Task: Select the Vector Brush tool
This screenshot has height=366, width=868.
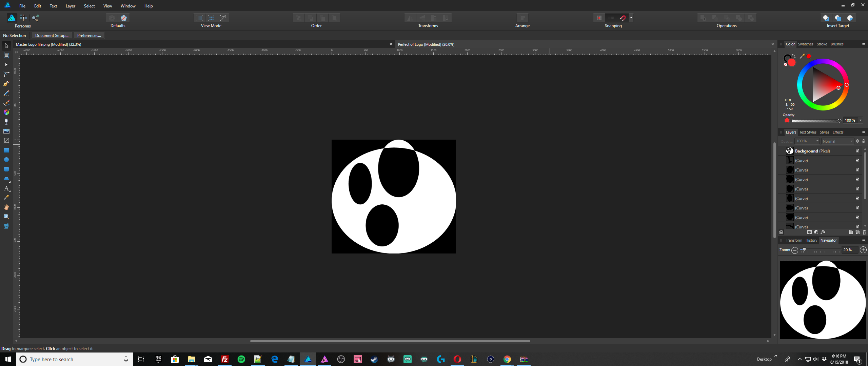Action: click(x=6, y=103)
